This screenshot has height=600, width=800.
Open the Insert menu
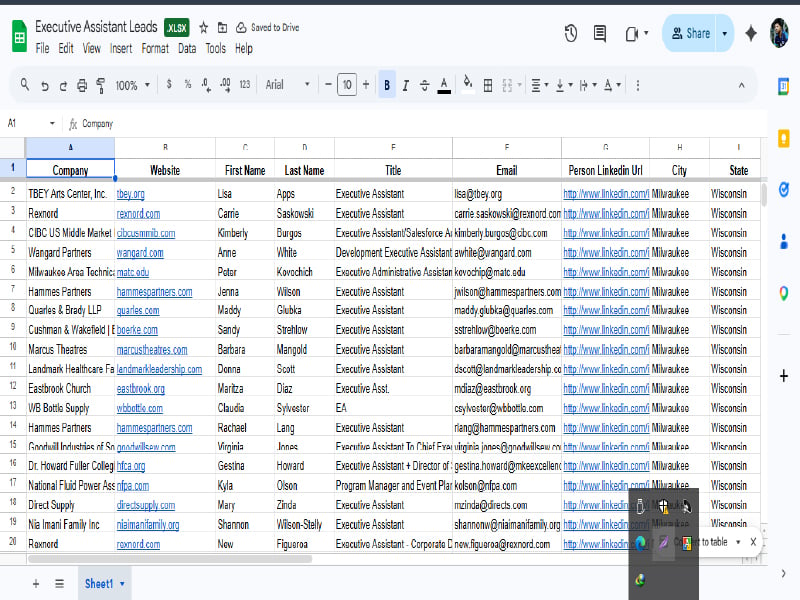point(121,48)
